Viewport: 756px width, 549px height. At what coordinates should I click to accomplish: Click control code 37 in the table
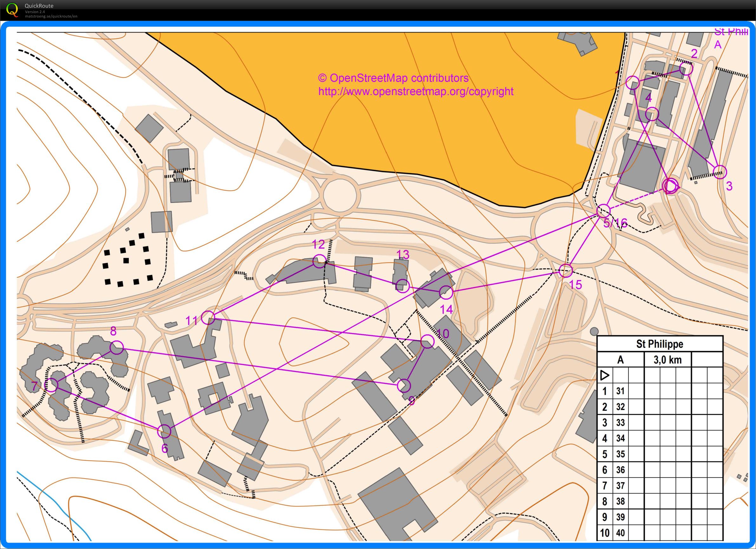pyautogui.click(x=620, y=485)
